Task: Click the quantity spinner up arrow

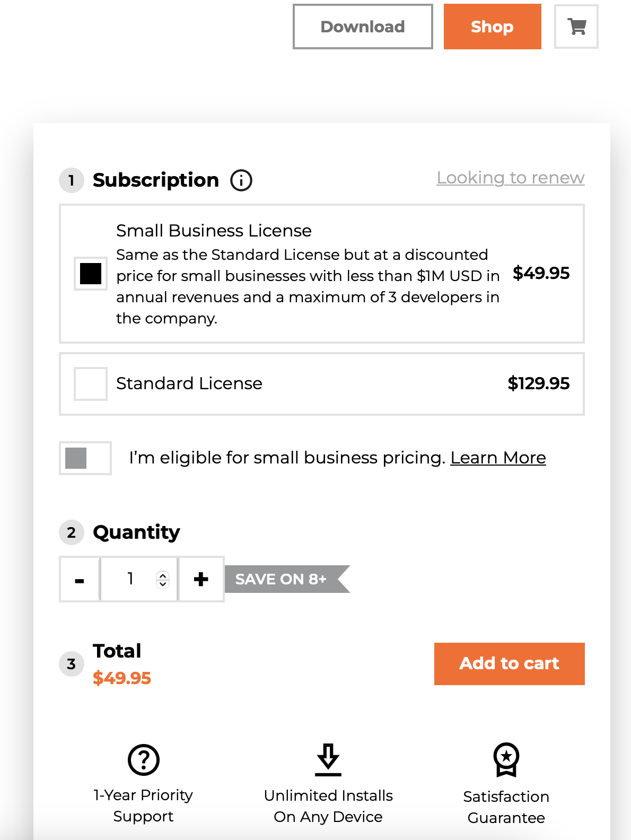Action: coord(162,575)
